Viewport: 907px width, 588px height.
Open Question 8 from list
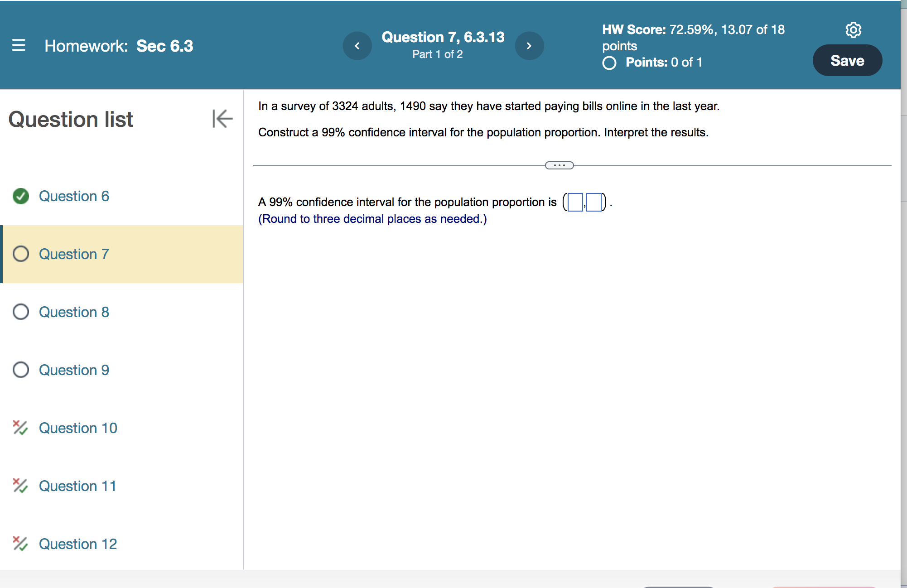[x=74, y=312]
